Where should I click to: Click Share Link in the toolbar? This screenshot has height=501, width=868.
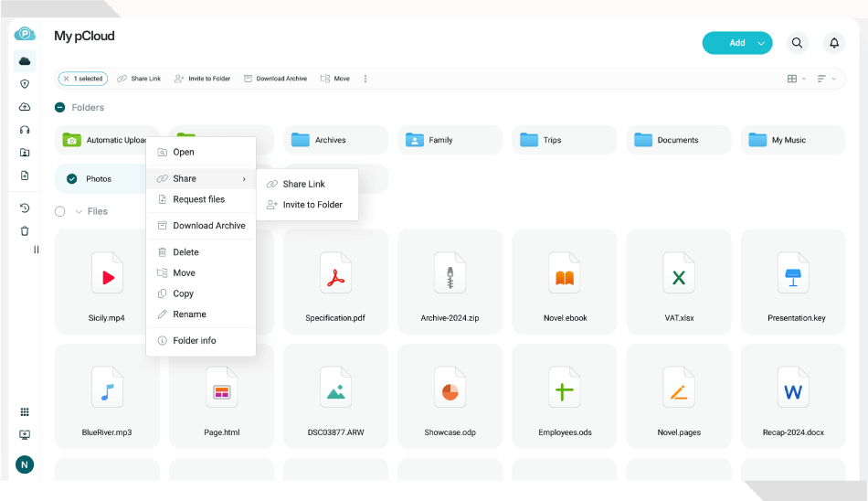point(139,79)
